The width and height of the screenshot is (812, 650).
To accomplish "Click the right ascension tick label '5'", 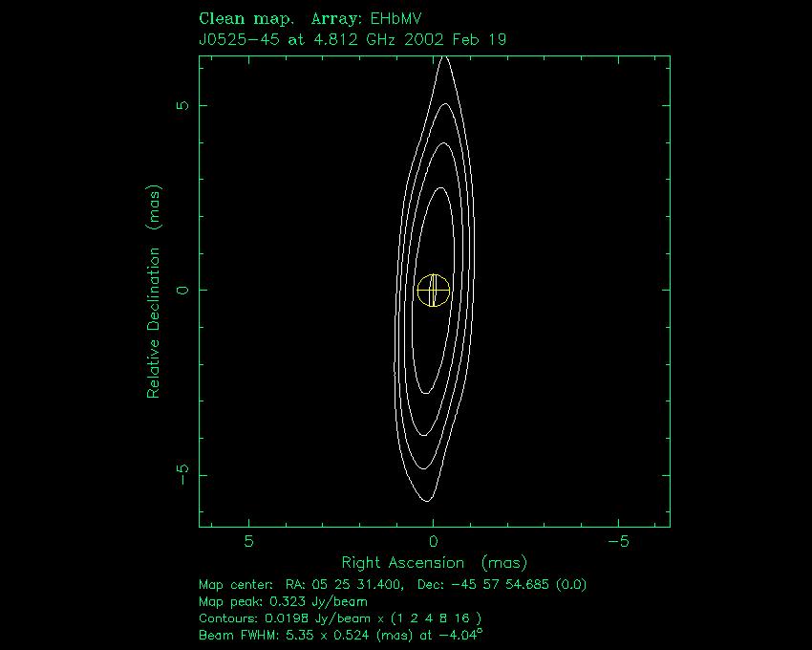I will (249, 541).
